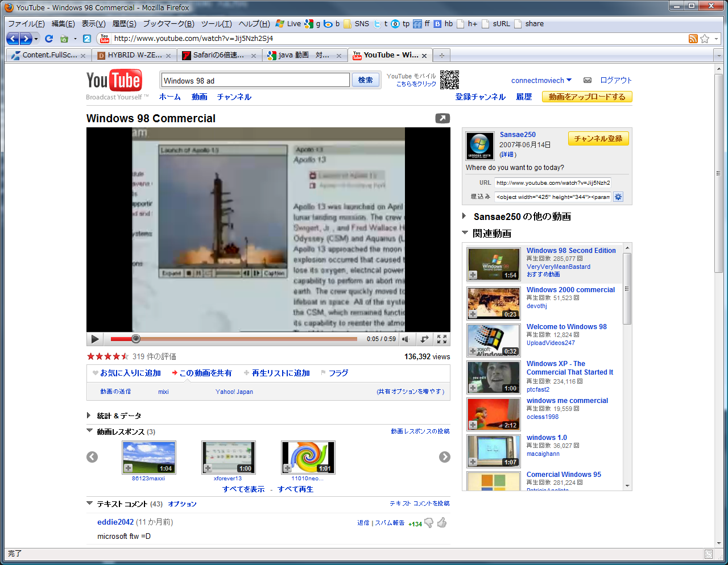Open the 'Windows 2000 commercial' related video link

pos(570,290)
